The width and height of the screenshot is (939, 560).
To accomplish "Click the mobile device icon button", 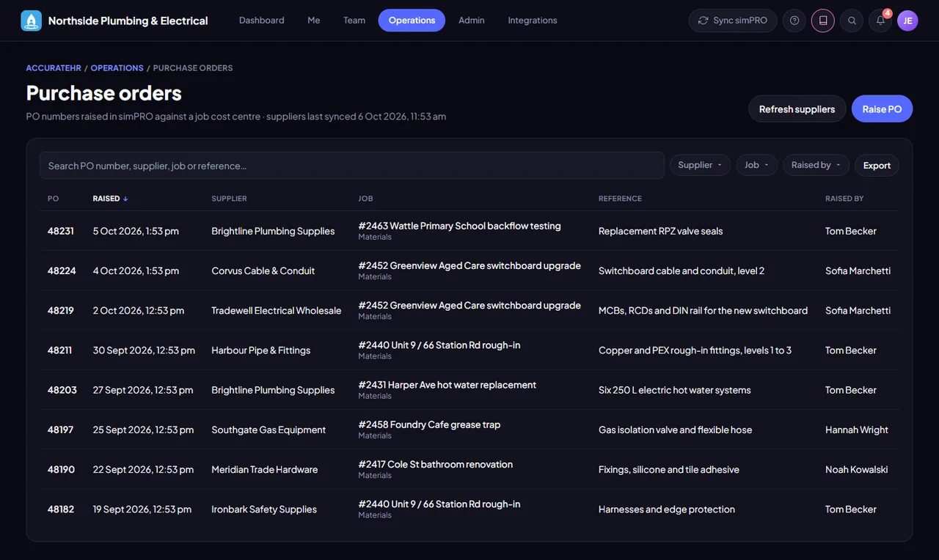I will tap(823, 21).
